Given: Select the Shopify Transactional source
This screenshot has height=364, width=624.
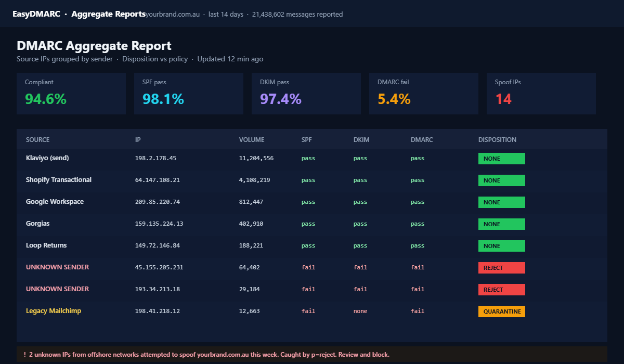Looking at the screenshot, I should pyautogui.click(x=59, y=180).
